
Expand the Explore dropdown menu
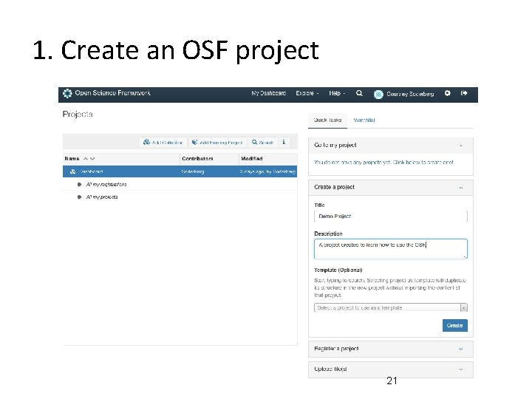pyautogui.click(x=307, y=94)
